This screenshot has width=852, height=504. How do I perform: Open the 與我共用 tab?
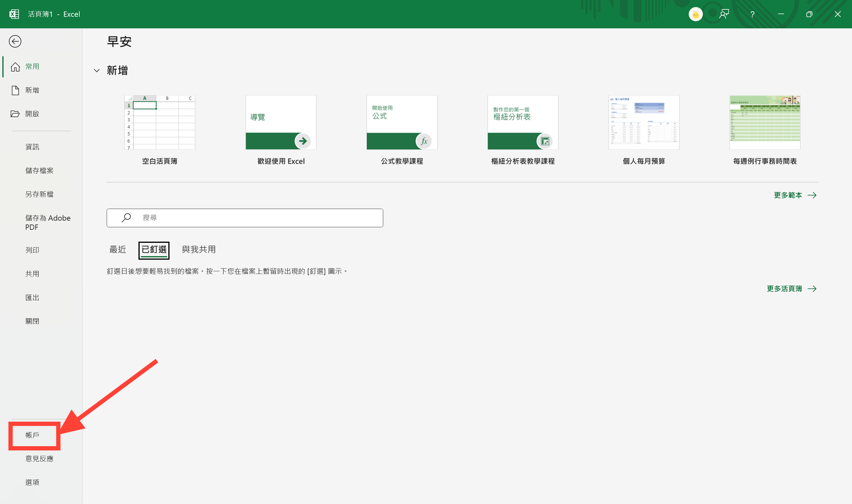199,250
